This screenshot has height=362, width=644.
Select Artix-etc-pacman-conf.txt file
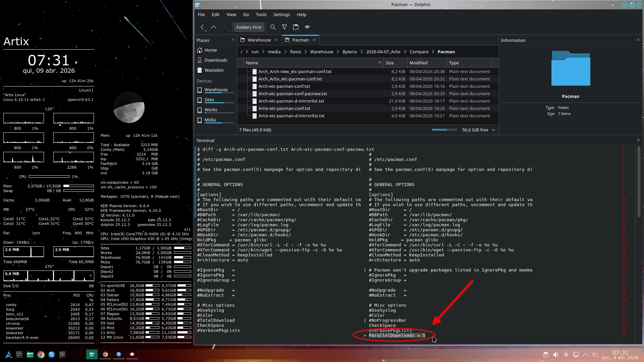pyautogui.click(x=284, y=108)
